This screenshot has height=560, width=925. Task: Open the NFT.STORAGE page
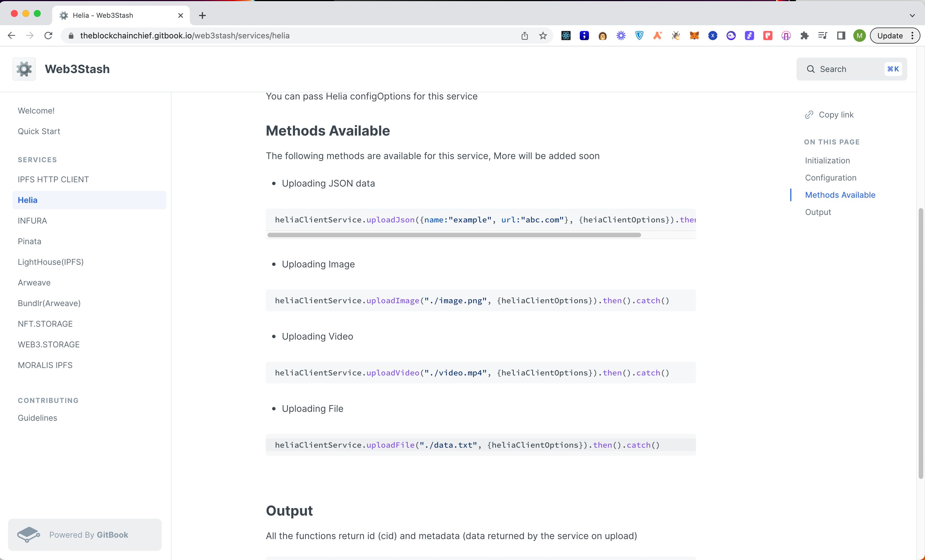(x=45, y=324)
